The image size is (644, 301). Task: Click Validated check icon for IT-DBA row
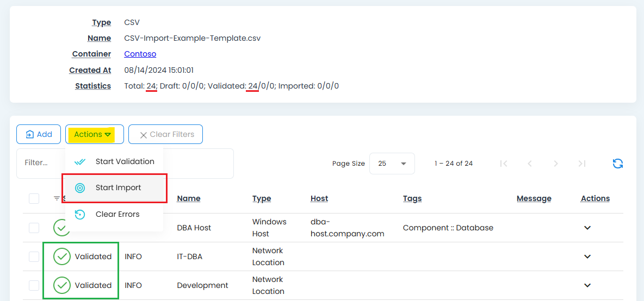tap(62, 256)
